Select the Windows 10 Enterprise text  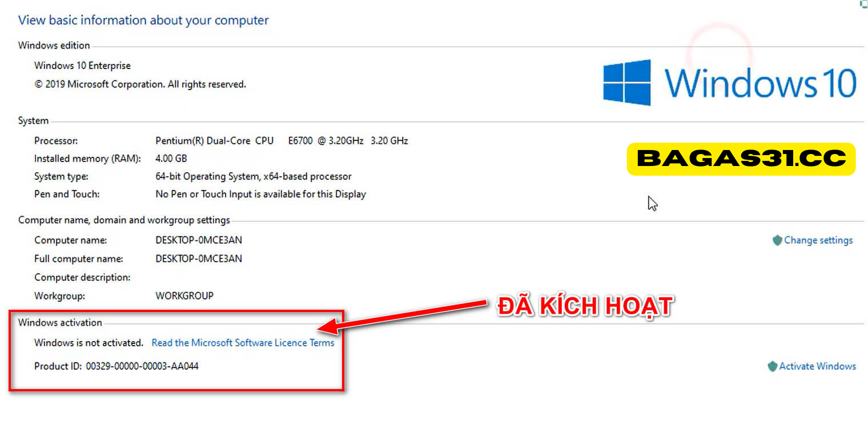tap(82, 66)
